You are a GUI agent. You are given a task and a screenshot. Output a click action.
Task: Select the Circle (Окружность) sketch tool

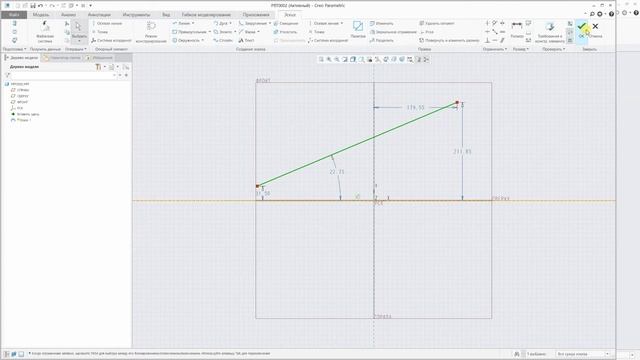pos(187,40)
